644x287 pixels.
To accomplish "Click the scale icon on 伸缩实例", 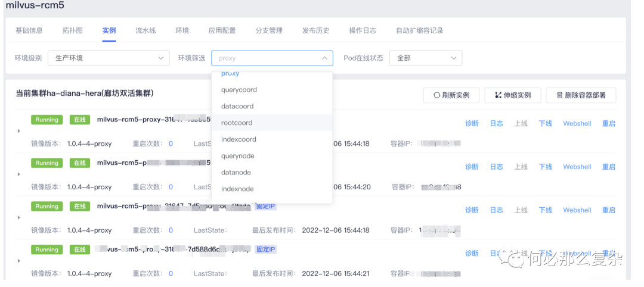I will 498,95.
